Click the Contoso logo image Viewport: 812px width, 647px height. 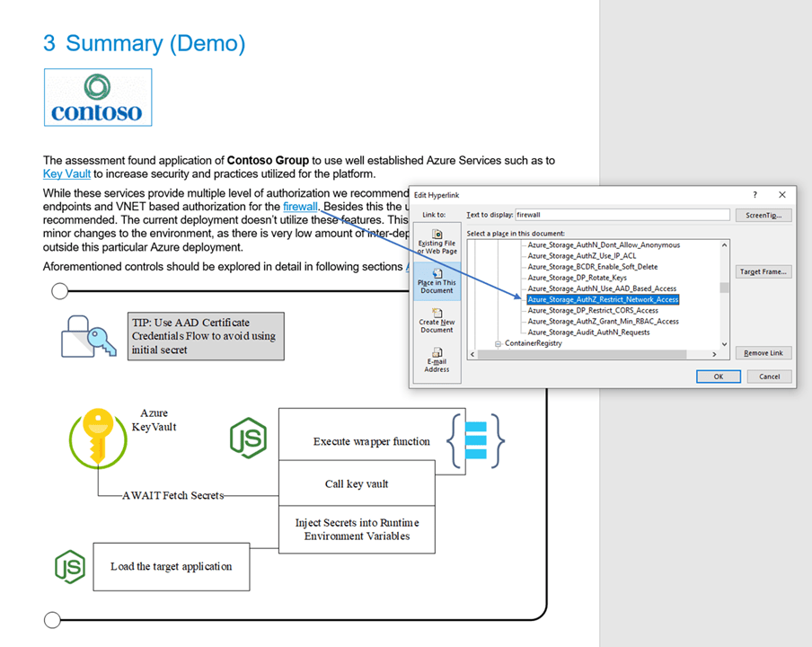[97, 98]
